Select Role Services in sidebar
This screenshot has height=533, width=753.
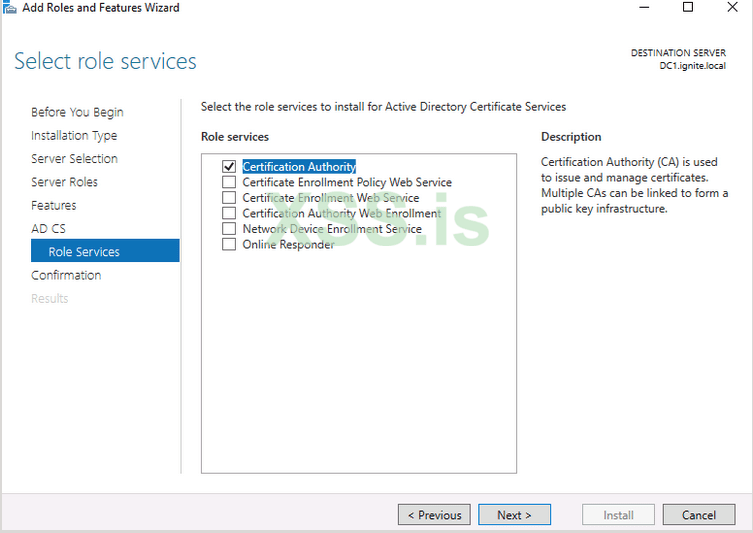click(84, 252)
